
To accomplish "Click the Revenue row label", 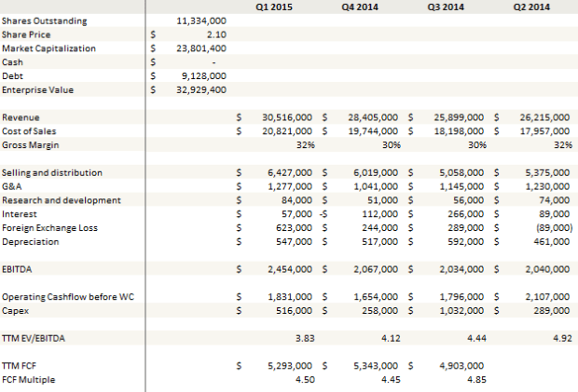I will point(21,117).
